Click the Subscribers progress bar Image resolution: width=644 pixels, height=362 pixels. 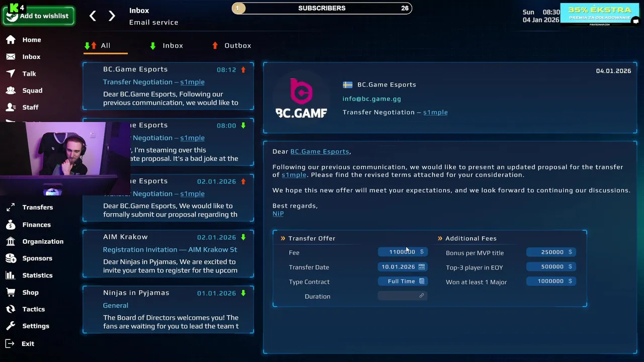[x=322, y=8]
